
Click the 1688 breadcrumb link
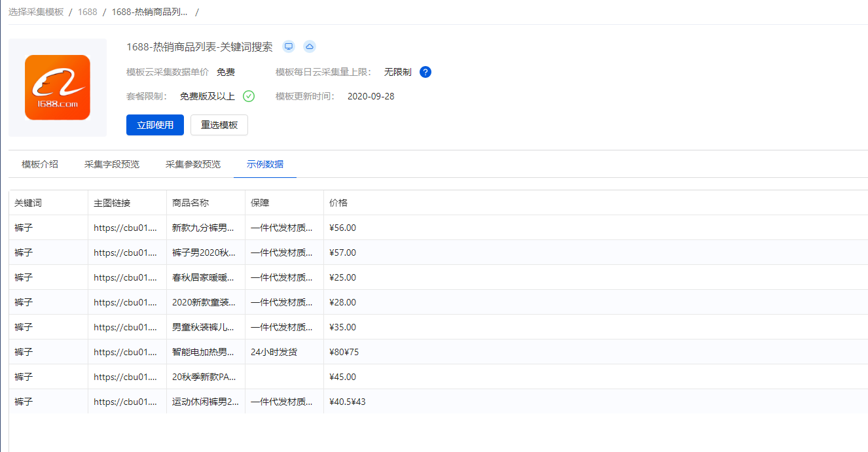(87, 12)
